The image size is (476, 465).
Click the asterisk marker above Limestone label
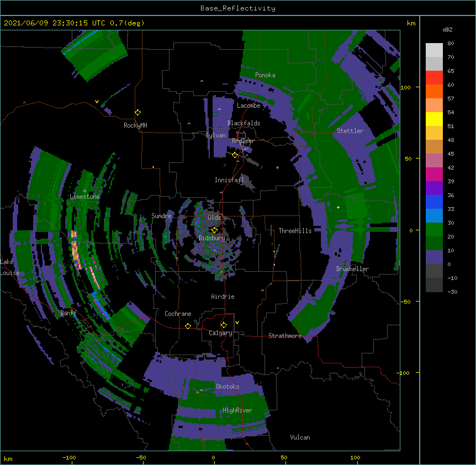coord(84,191)
